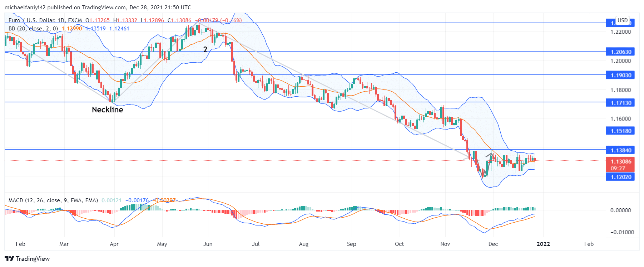The height and width of the screenshot is (267, 644).
Task: Click the Mar label on the time axis
Action: 64,244
